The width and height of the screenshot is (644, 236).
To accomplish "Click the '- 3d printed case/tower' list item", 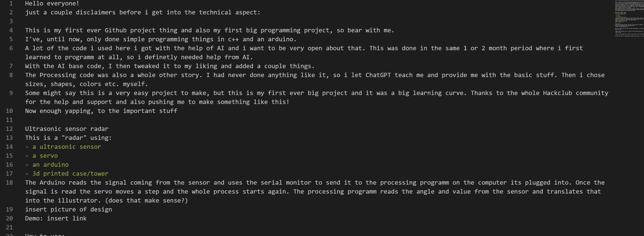I will (67, 174).
